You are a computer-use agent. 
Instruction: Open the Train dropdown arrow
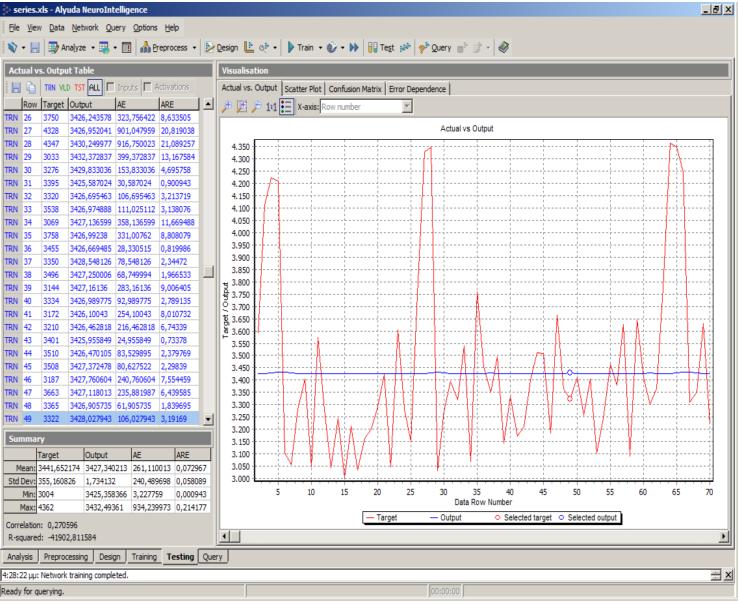click(x=320, y=48)
